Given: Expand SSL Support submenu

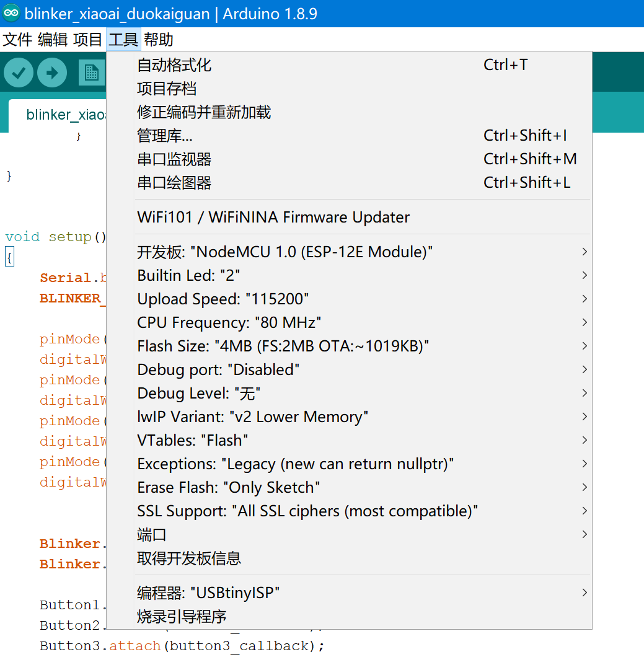Looking at the screenshot, I should pos(349,511).
